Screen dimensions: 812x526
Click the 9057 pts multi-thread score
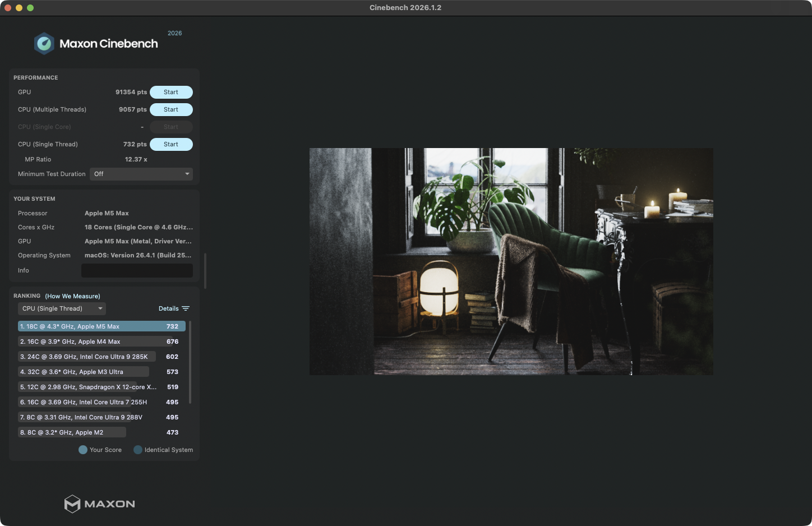coord(133,109)
